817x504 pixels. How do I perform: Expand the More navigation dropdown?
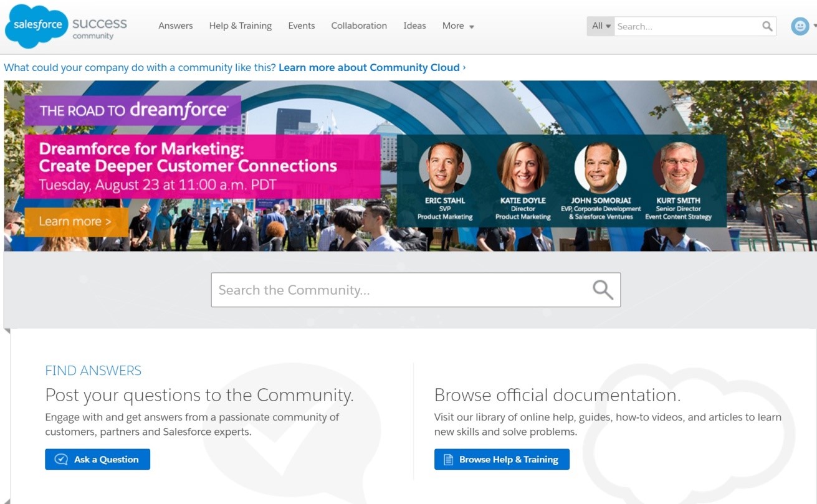click(458, 26)
